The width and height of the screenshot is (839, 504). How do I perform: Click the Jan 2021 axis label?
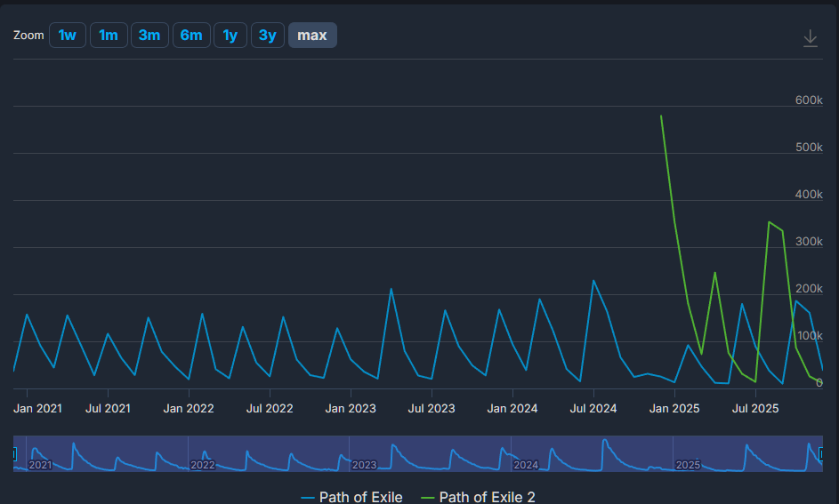[37, 409]
